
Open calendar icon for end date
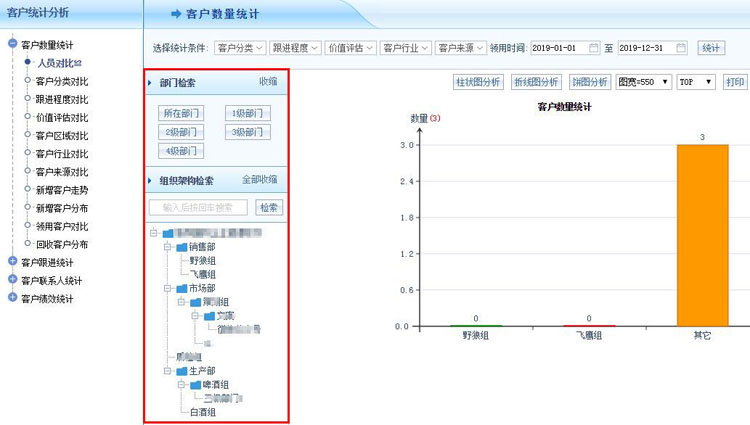click(681, 48)
